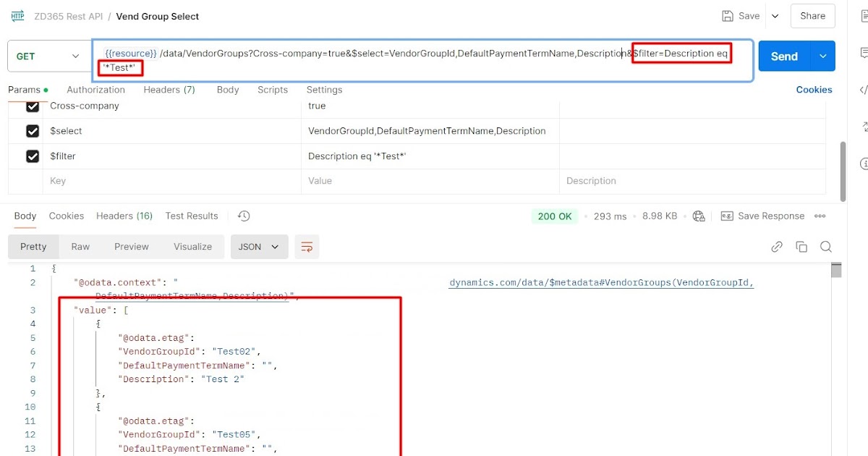Click the "Test02" VendorGroupId value

pos(235,352)
